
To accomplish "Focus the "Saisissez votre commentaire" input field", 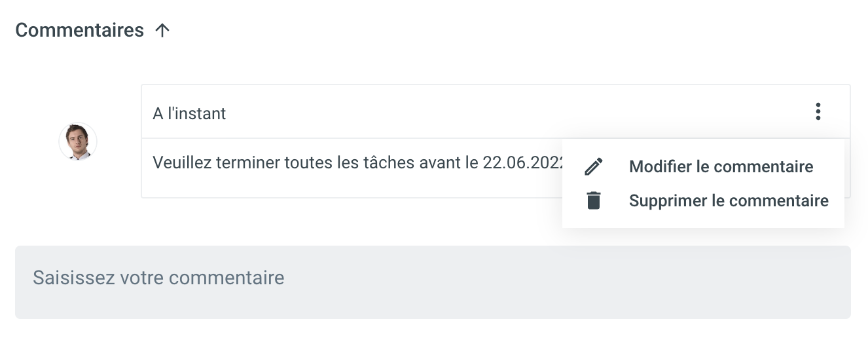I will point(432,282).
